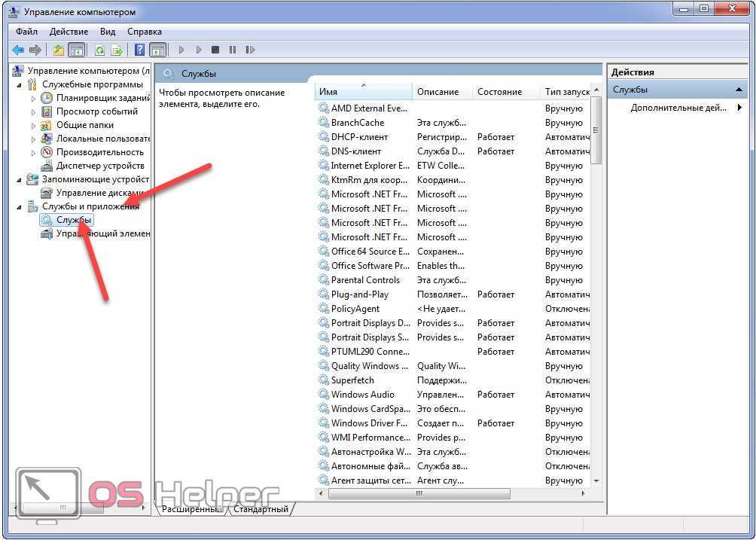Toggle the show/hide action pane button
Viewport: 756px width, 540px height.
click(x=157, y=50)
